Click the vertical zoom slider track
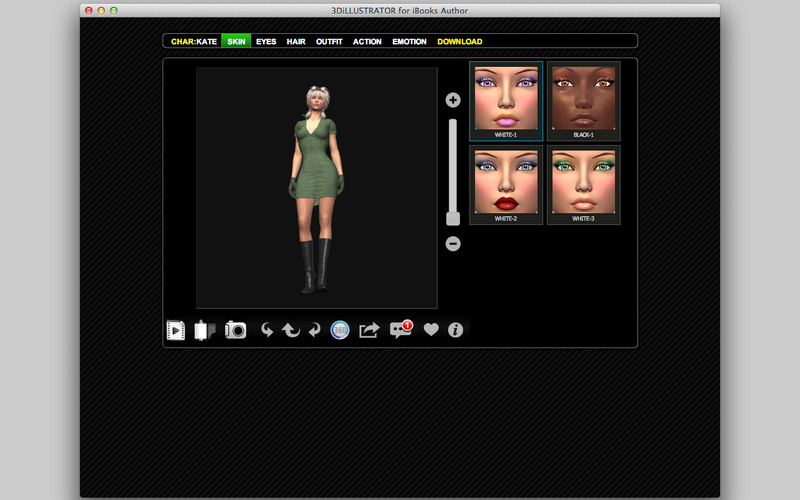The image size is (800, 500). tap(453, 166)
